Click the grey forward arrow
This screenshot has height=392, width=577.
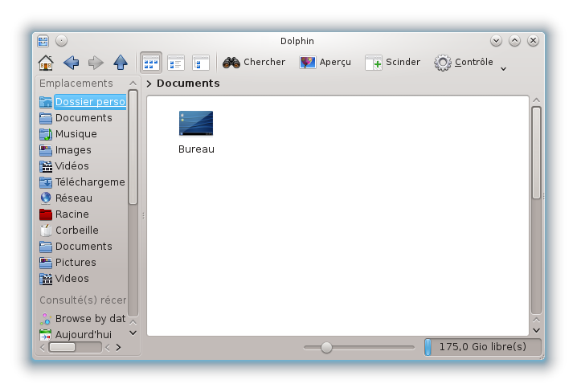(96, 63)
